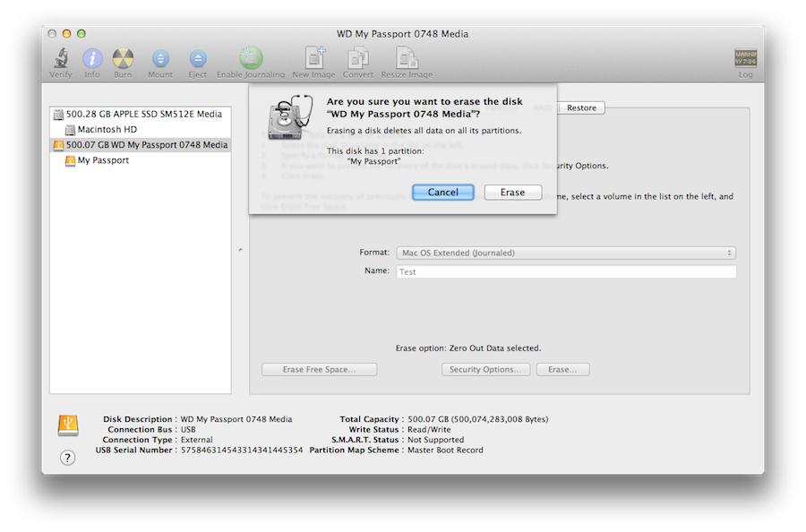Image resolution: width=806 pixels, height=532 pixels.
Task: Click Enable Journaling icon
Action: (251, 58)
